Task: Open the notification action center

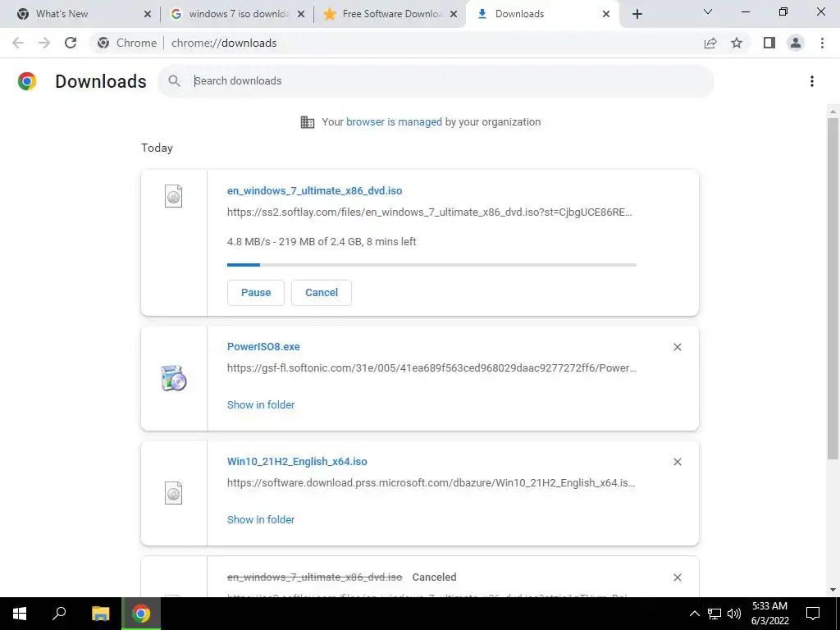Action: click(x=813, y=614)
